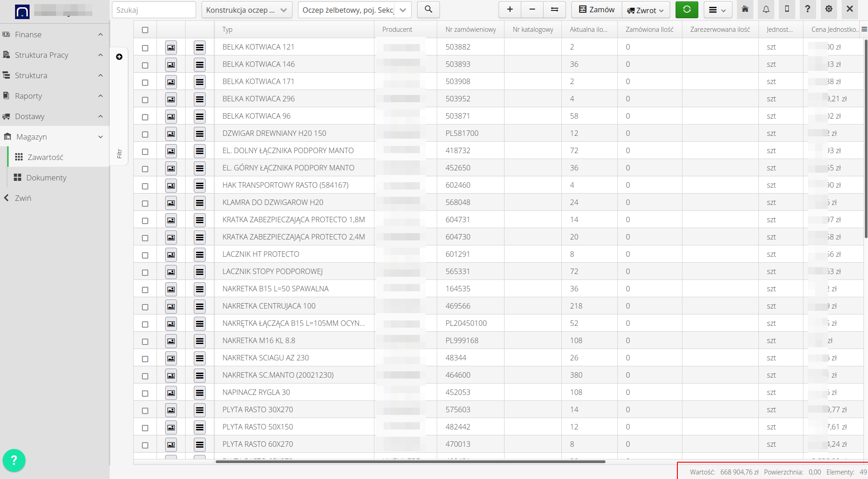Viewport: 868px width, 479px height.
Task: Open image preview for BELKA KOTWIACA 121
Action: (x=171, y=47)
